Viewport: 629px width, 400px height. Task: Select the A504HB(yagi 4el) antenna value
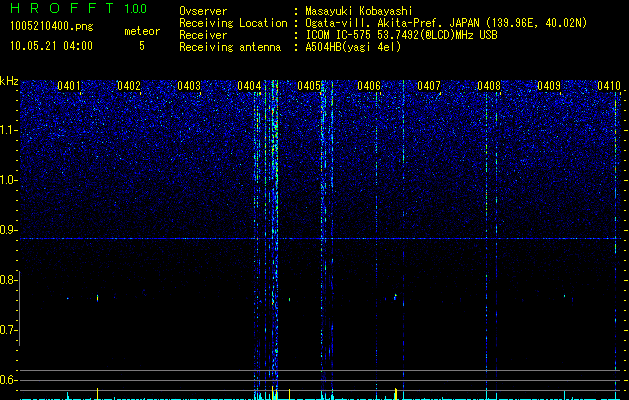click(353, 47)
